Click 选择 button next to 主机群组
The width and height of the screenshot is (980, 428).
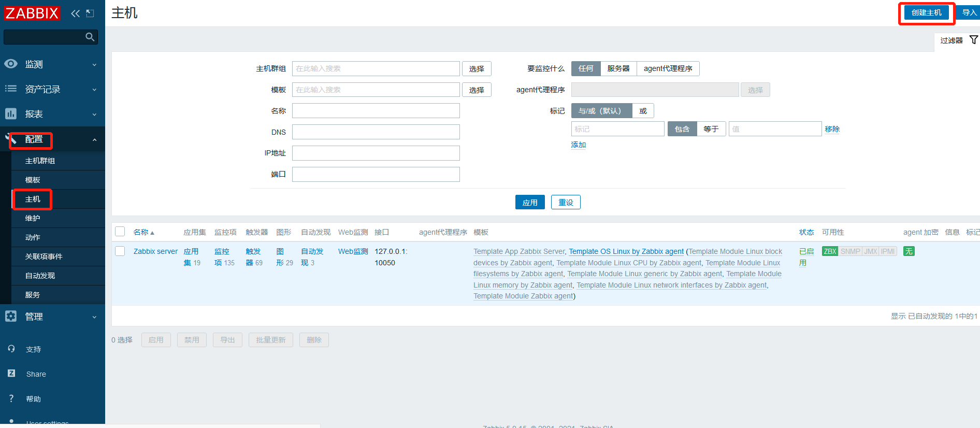pyautogui.click(x=477, y=68)
